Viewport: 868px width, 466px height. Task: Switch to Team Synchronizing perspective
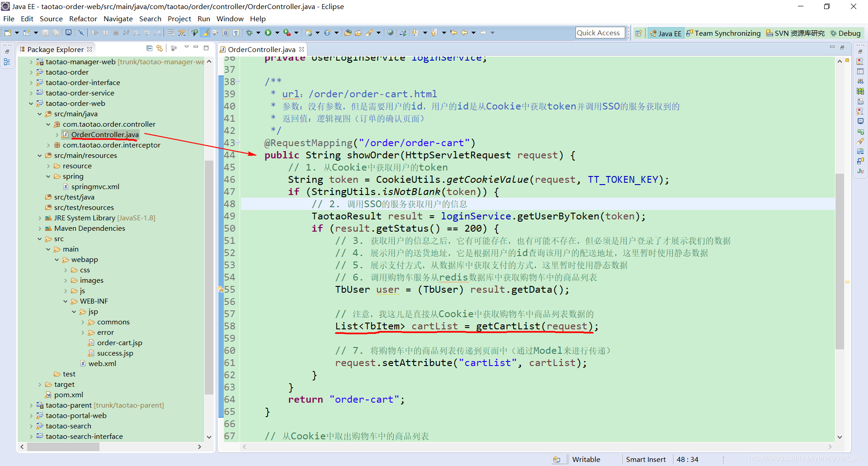tap(723, 33)
